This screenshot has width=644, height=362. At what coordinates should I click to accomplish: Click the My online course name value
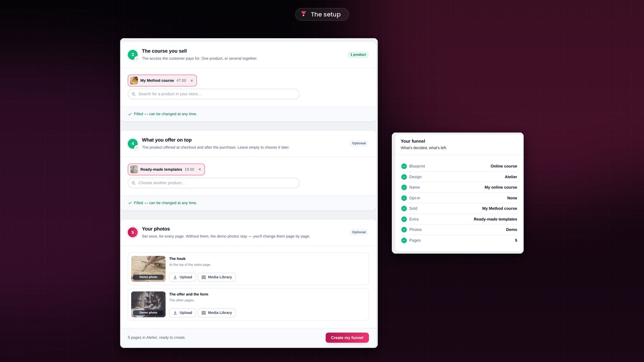point(501,187)
